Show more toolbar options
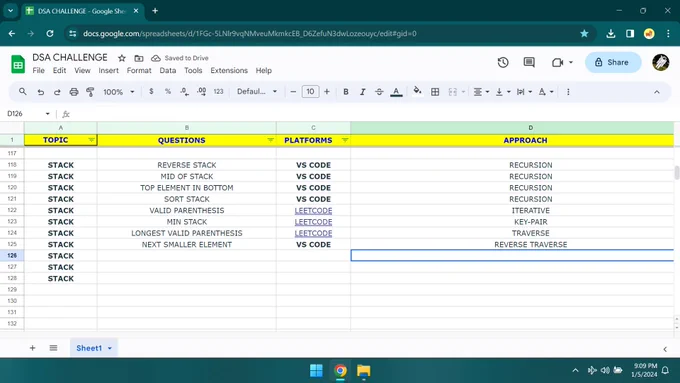Image resolution: width=680 pixels, height=383 pixels. tap(568, 92)
